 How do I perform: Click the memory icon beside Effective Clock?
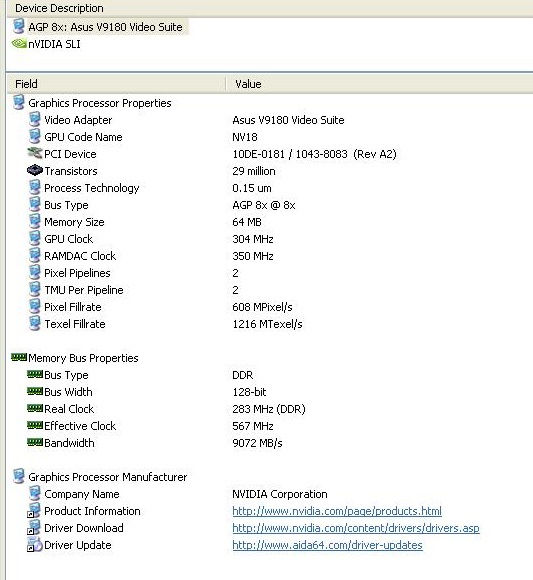[35, 425]
